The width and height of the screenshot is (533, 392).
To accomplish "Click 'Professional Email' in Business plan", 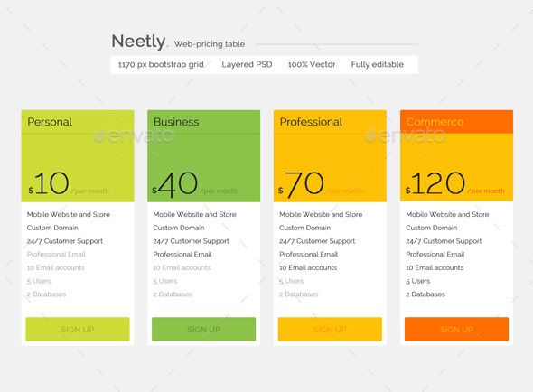I will [x=182, y=255].
